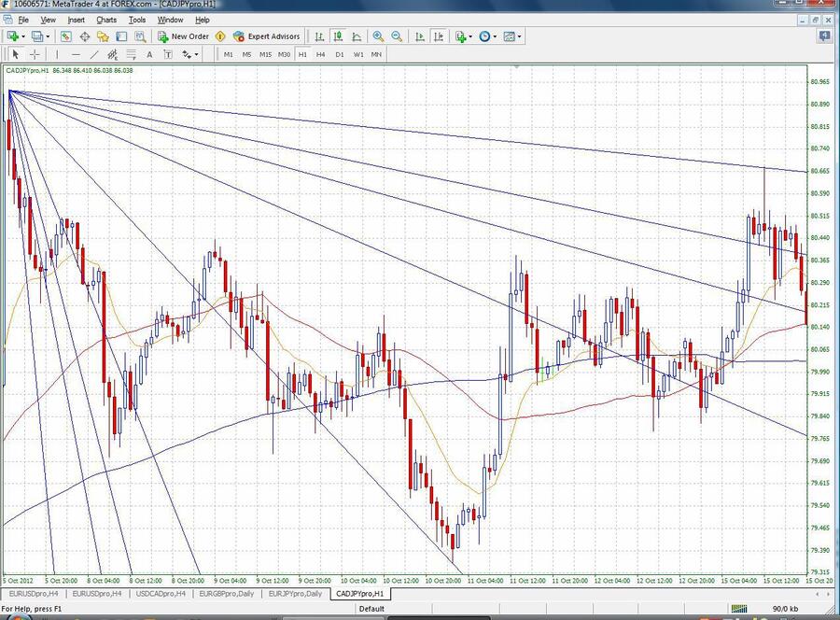The width and height of the screenshot is (840, 620).
Task: Open the New Chart dropdown arrow
Action: pyautogui.click(x=25, y=36)
